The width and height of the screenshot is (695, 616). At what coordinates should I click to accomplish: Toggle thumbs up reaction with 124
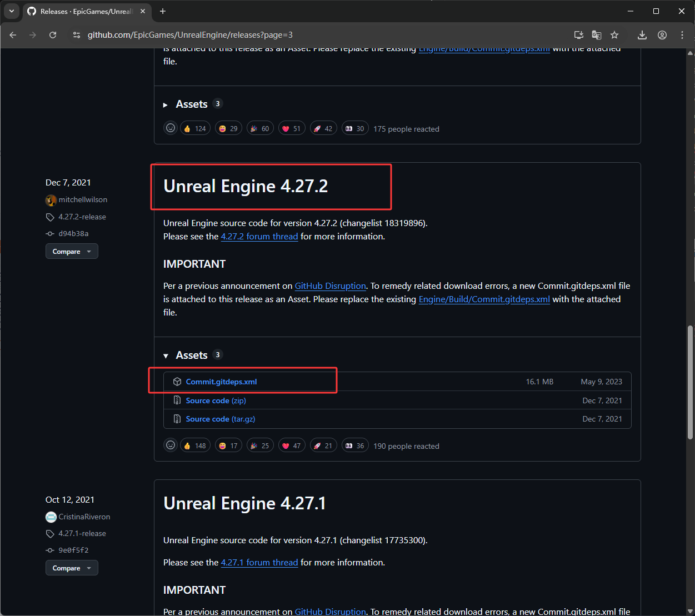pos(195,128)
